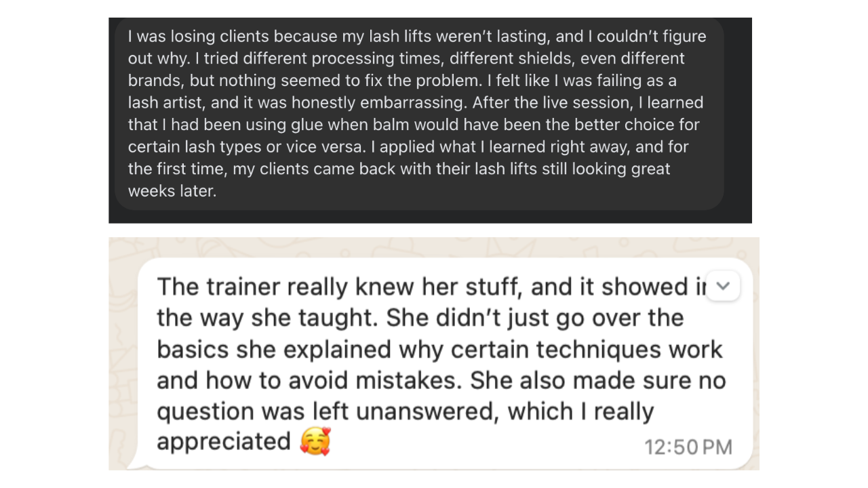Click the word 'appreciated' before the emoji
The image size is (868, 488).
[x=224, y=442]
